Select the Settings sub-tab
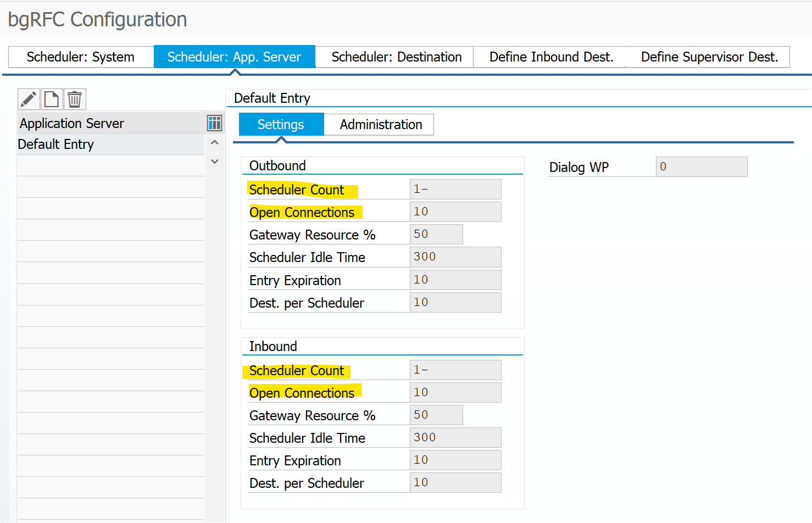This screenshot has width=812, height=523. [x=281, y=125]
